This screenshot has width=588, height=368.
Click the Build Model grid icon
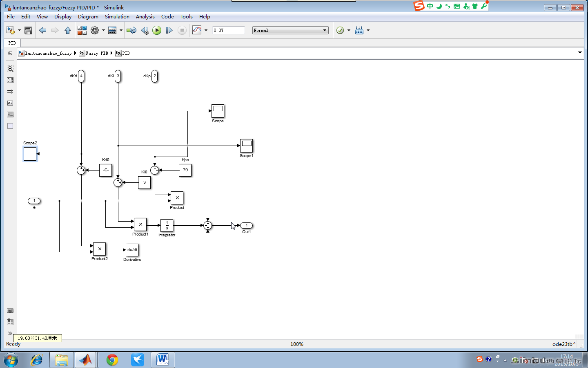[359, 30]
